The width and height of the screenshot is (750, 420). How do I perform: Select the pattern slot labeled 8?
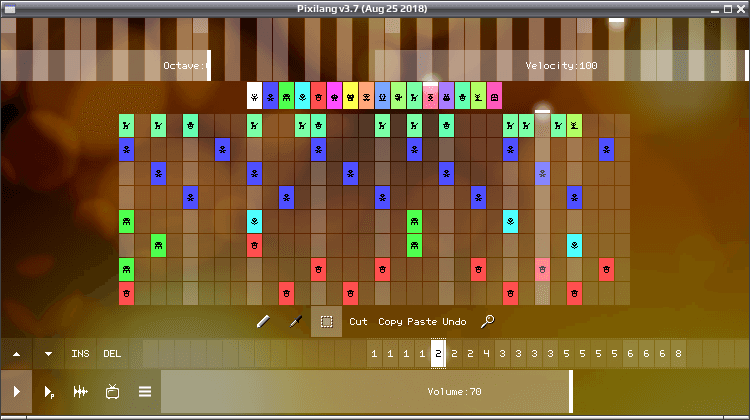pos(678,354)
